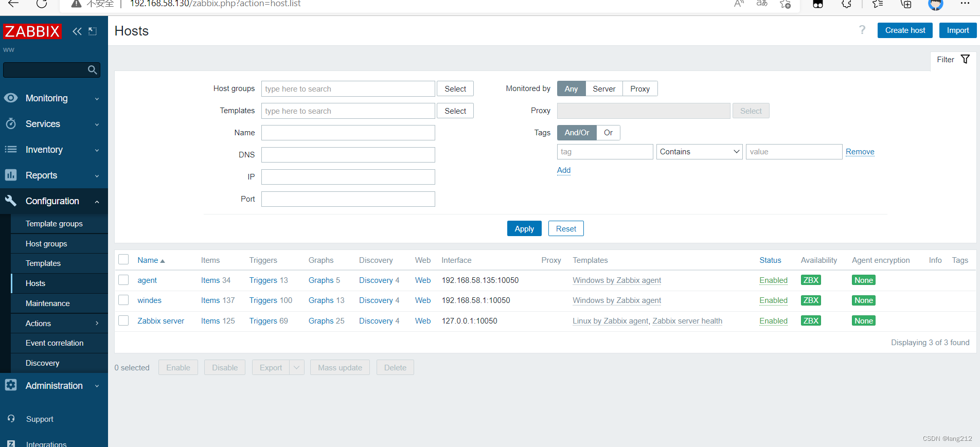Open browser collections icon

(x=906, y=4)
